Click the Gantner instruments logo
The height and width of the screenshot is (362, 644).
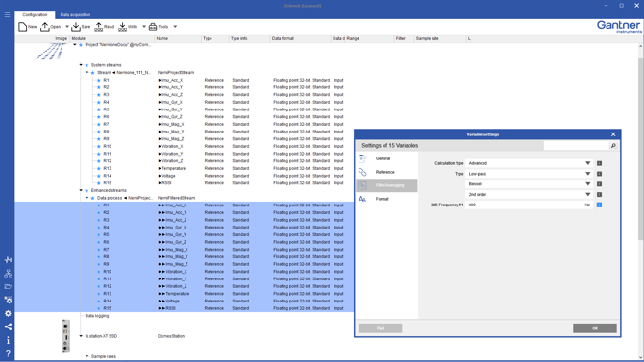click(619, 27)
